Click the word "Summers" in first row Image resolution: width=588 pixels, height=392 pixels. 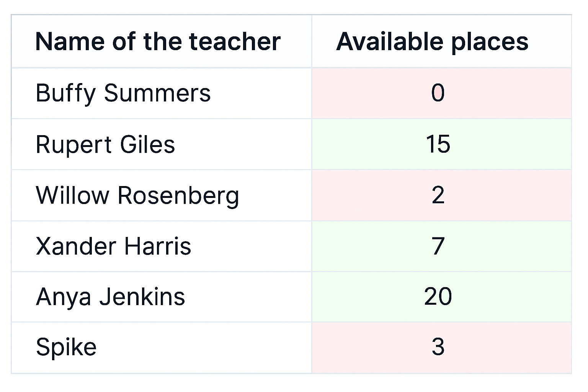[157, 93]
